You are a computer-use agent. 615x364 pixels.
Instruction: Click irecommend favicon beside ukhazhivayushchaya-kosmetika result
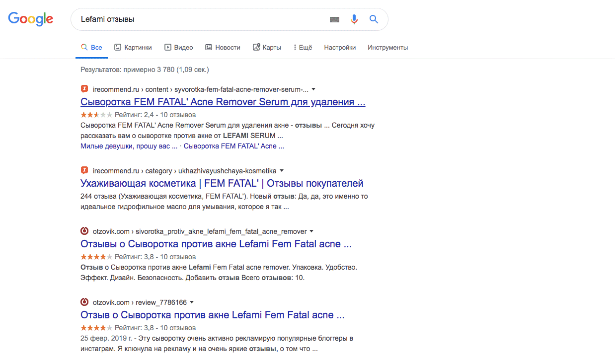click(84, 171)
